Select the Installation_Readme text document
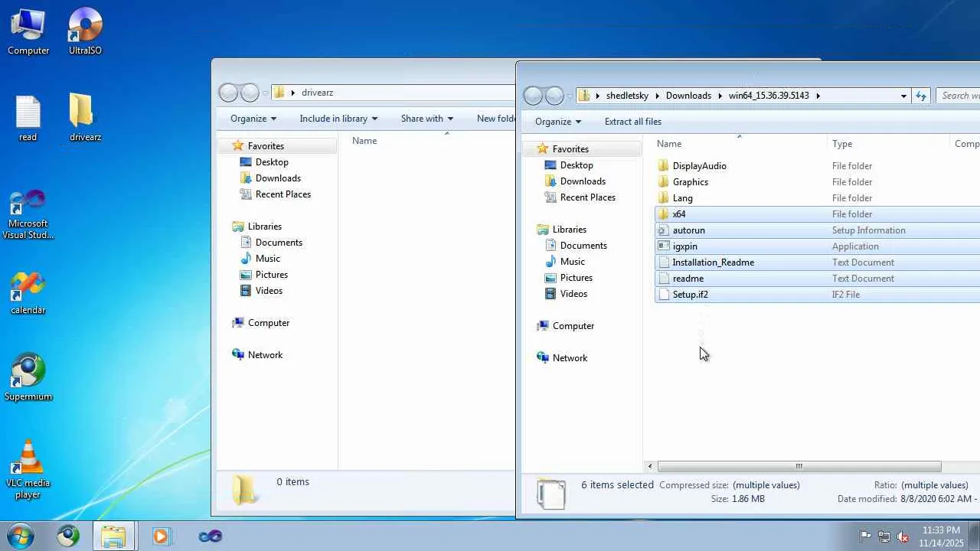 (817, 262)
